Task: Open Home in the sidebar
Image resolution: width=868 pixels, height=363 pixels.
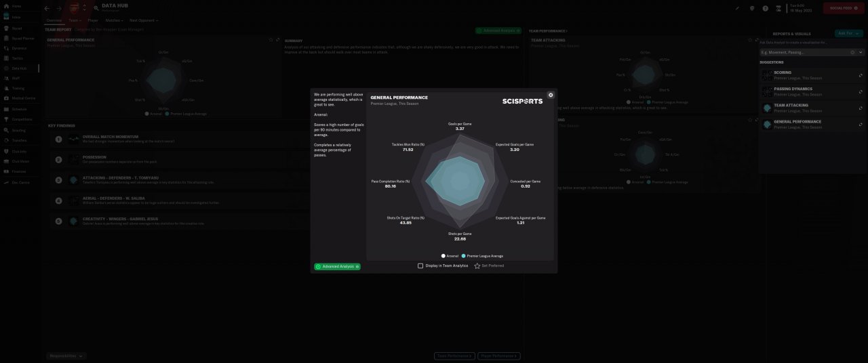Action: pyautogui.click(x=19, y=6)
